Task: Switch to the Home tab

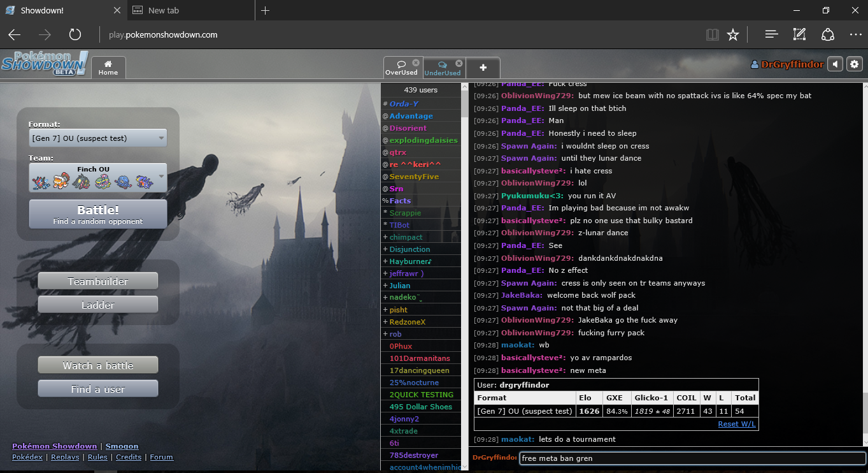Action: 108,68
